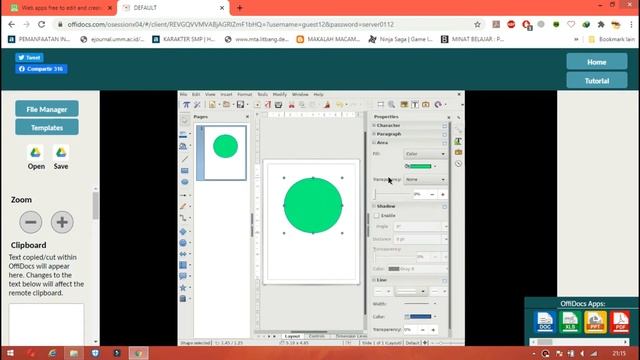Viewport: 640px width, 360px height.
Task: Open the Fill type Color dropdown
Action: (425, 154)
